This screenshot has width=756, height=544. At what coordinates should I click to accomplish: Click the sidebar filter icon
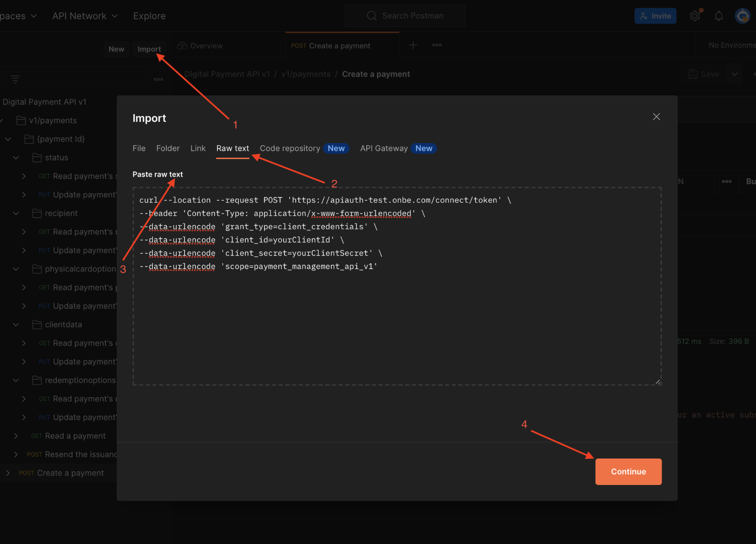[15, 79]
